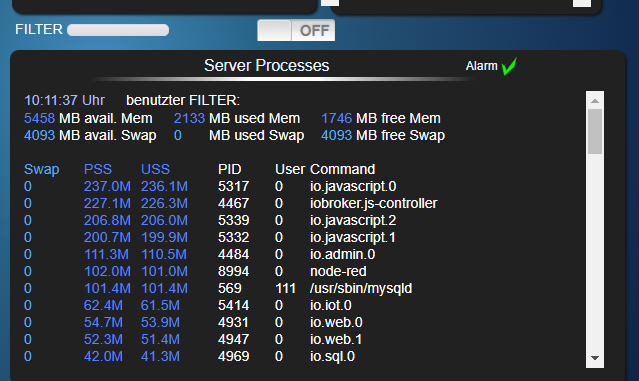Select the /usr/sbin/mysqld process
Image resolution: width=639 pixels, height=381 pixels.
(x=218, y=289)
